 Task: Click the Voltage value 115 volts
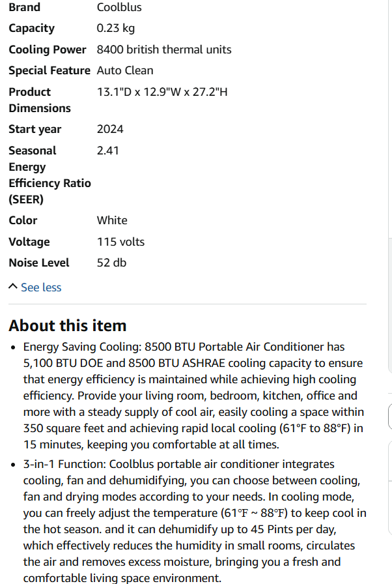[120, 242]
